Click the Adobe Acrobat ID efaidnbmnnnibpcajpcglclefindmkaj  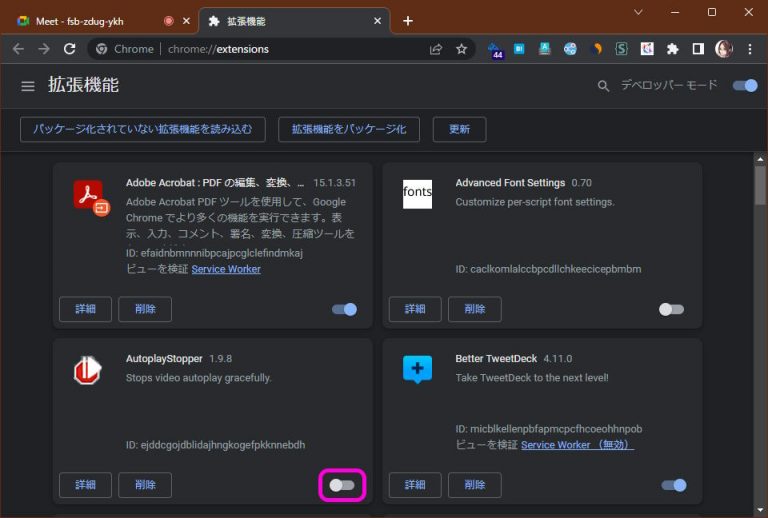pos(214,253)
